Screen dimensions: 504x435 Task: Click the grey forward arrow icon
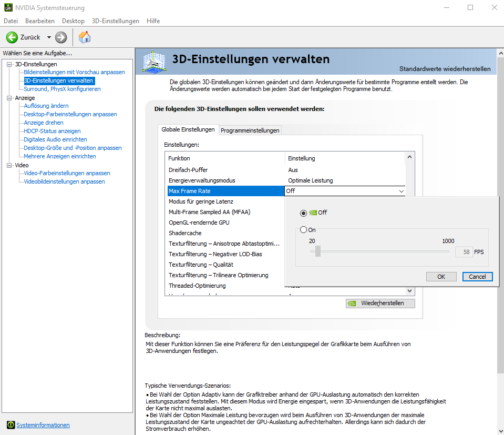click(x=61, y=37)
